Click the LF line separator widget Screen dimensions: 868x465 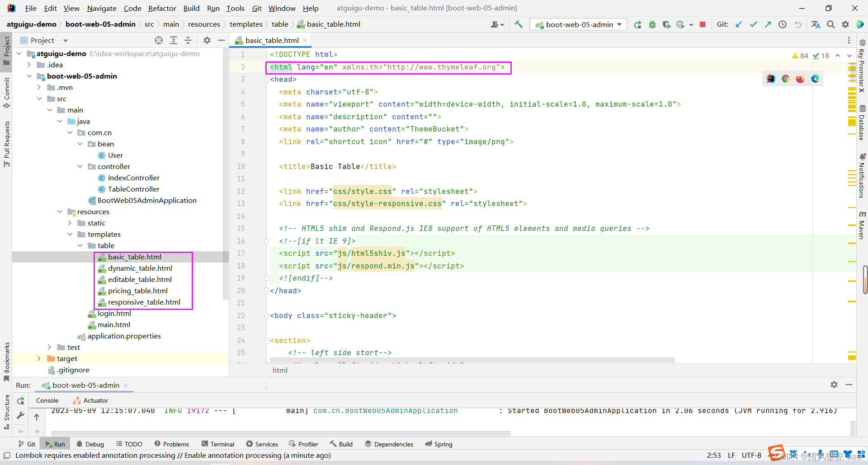pyautogui.click(x=731, y=455)
